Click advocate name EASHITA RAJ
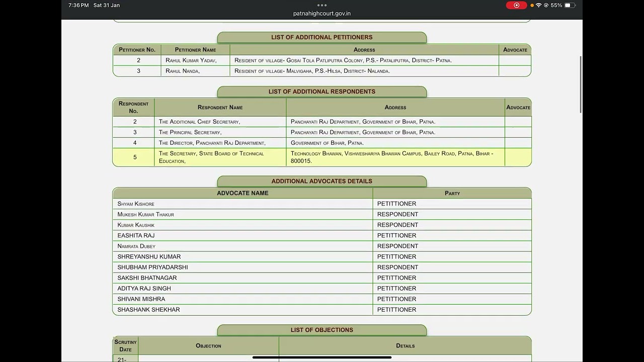 [x=136, y=235]
